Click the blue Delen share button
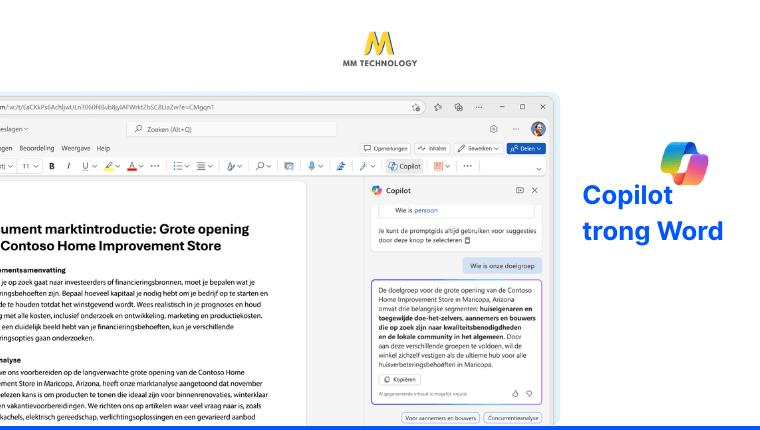This screenshot has height=430, width=760. (526, 148)
